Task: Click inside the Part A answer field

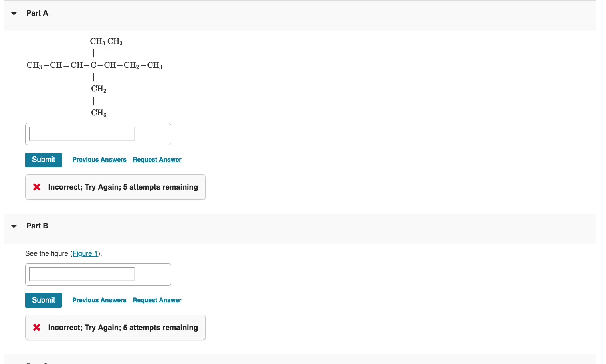Action: 81,133
